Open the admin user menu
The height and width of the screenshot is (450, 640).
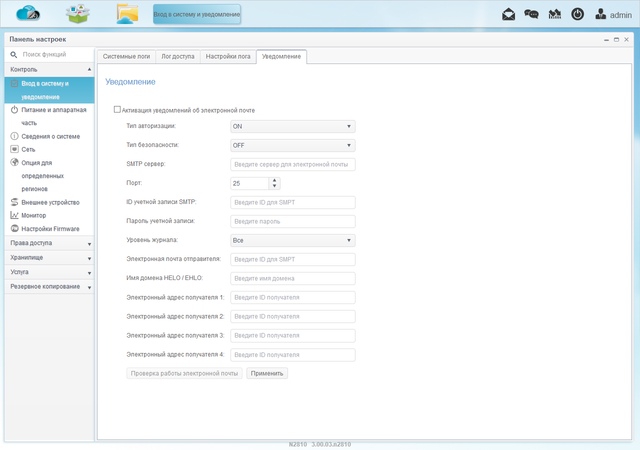click(x=613, y=15)
